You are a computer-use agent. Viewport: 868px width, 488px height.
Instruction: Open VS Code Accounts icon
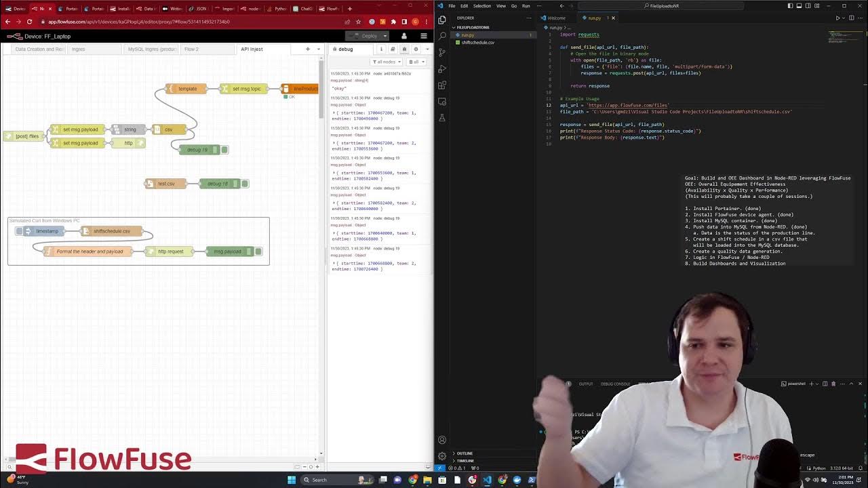[442, 440]
